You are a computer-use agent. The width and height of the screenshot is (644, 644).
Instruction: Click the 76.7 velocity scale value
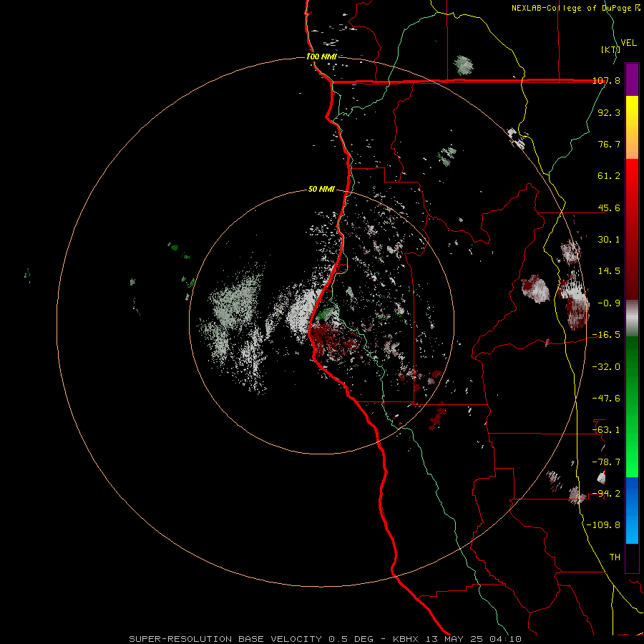tap(609, 144)
